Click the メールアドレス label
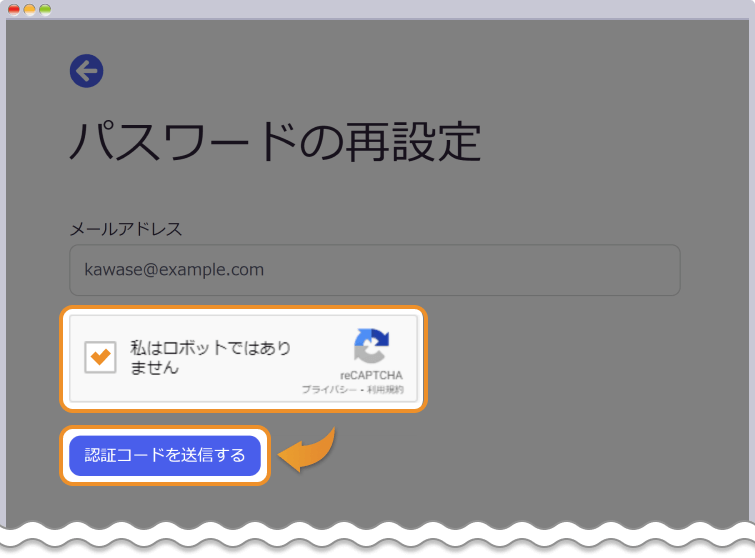The image size is (755, 558). pyautogui.click(x=126, y=229)
